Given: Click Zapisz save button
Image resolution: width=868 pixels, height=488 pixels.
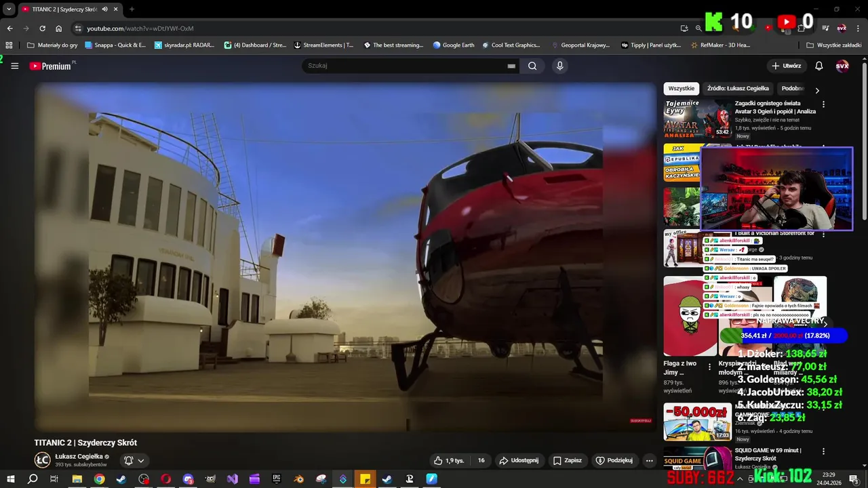Looking at the screenshot, I should (x=568, y=460).
